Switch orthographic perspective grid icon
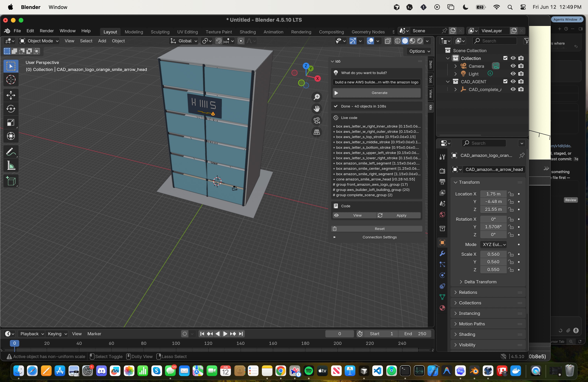The height and width of the screenshot is (382, 588). click(317, 132)
